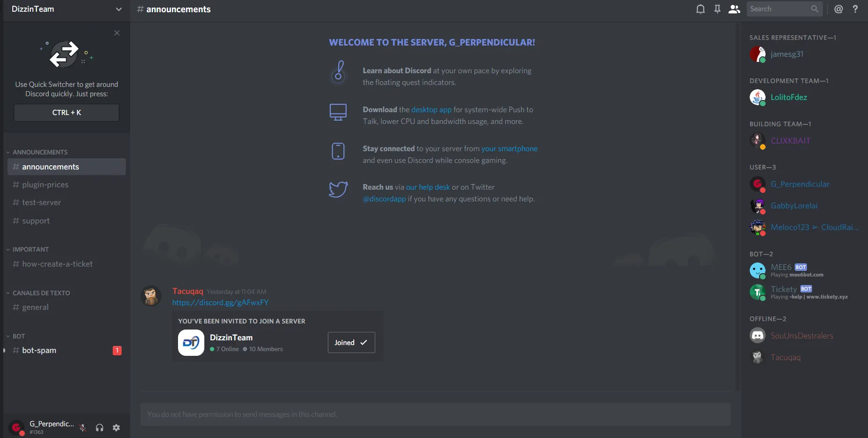The width and height of the screenshot is (868, 438).
Task: Click the desktop monitor icon
Action: 338,112
